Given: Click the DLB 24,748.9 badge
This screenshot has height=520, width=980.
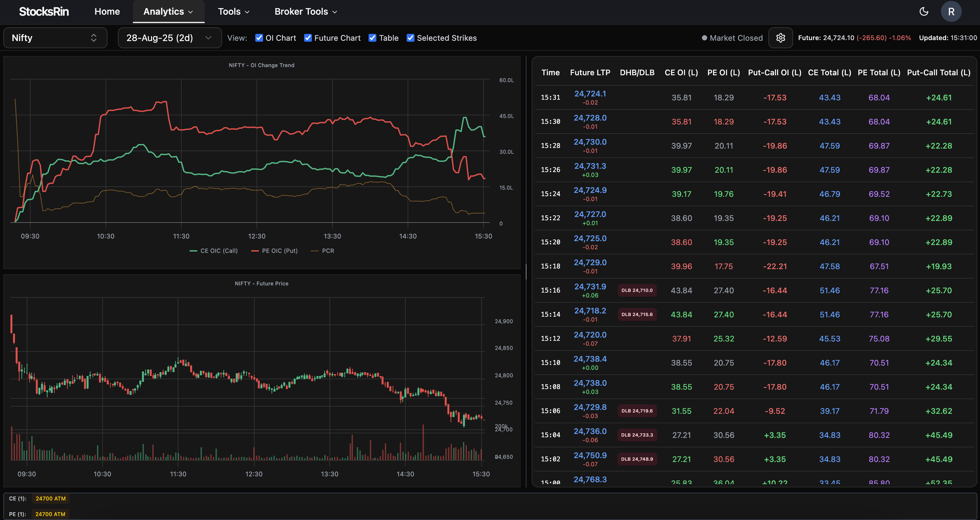Looking at the screenshot, I should pyautogui.click(x=637, y=459).
